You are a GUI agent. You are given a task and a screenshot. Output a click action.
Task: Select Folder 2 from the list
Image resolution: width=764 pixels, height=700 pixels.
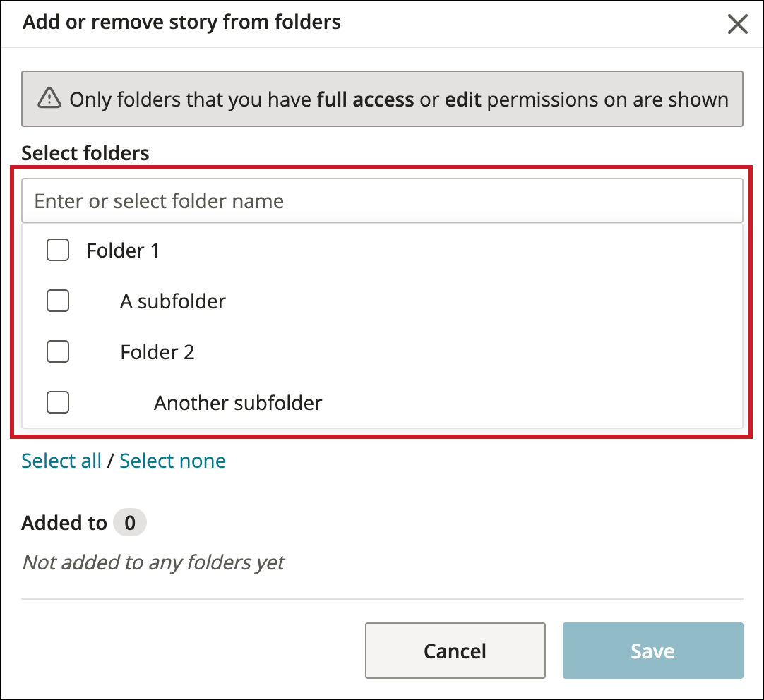[157, 351]
